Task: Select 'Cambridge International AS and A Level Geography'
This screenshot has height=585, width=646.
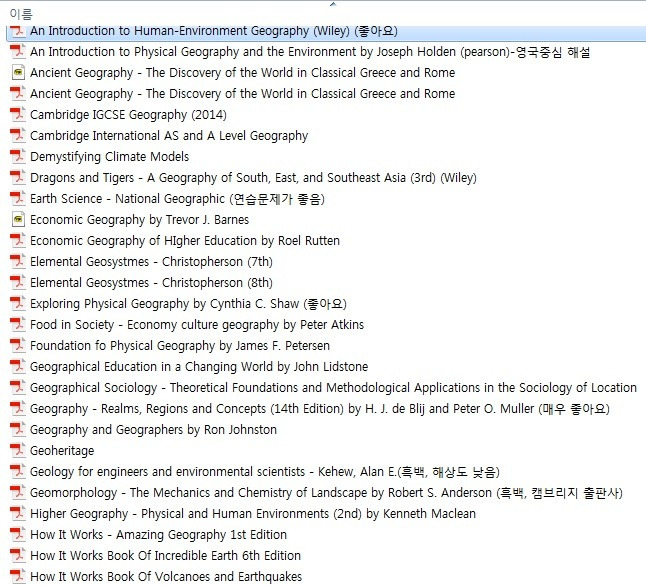Action: pyautogui.click(x=169, y=136)
